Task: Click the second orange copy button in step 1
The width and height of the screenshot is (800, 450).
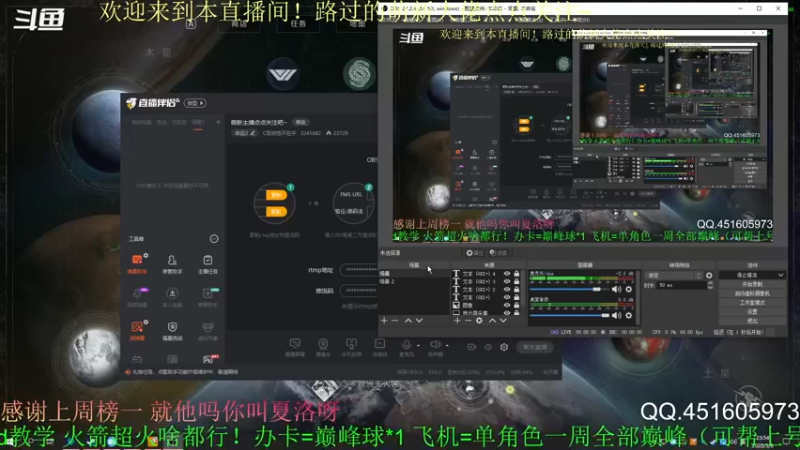Action: [x=276, y=212]
